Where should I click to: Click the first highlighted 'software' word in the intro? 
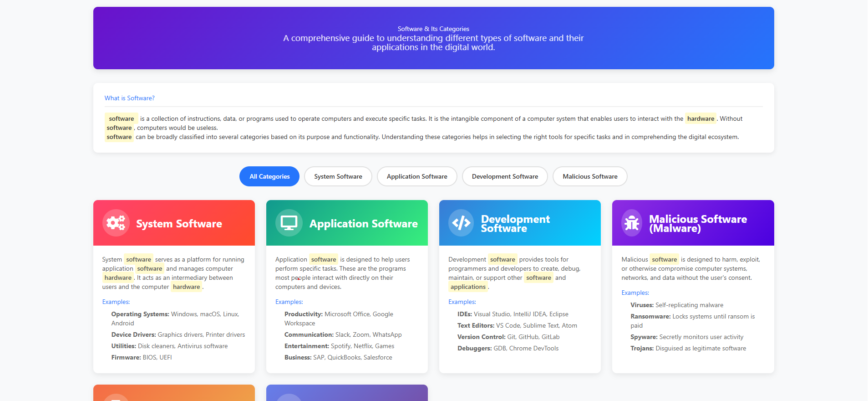121,118
